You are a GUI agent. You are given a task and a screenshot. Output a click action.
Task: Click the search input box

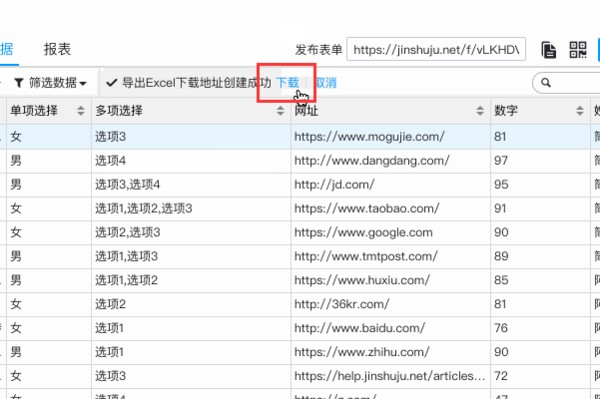click(566, 83)
